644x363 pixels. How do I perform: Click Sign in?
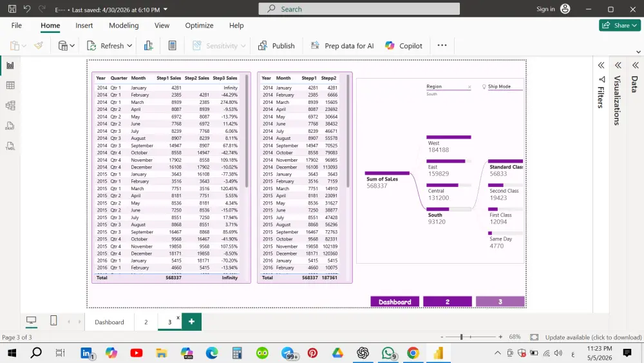[x=545, y=9]
